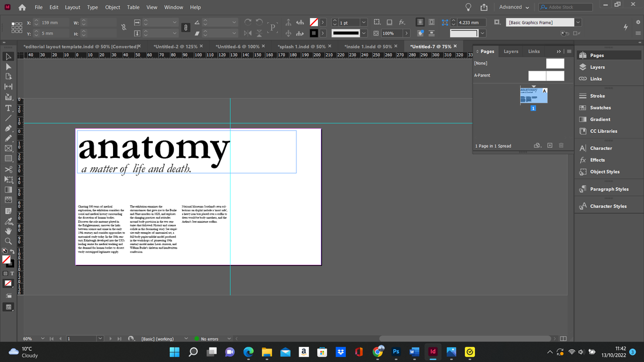Select the Page tool
This screenshot has width=644, height=362.
[x=8, y=77]
